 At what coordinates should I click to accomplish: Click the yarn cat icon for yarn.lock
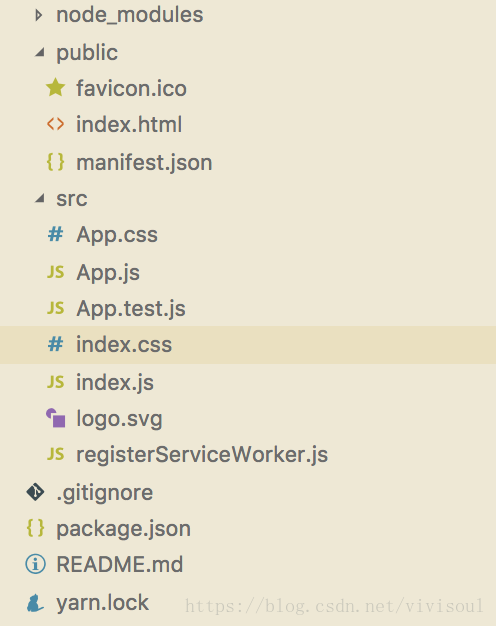tap(35, 602)
